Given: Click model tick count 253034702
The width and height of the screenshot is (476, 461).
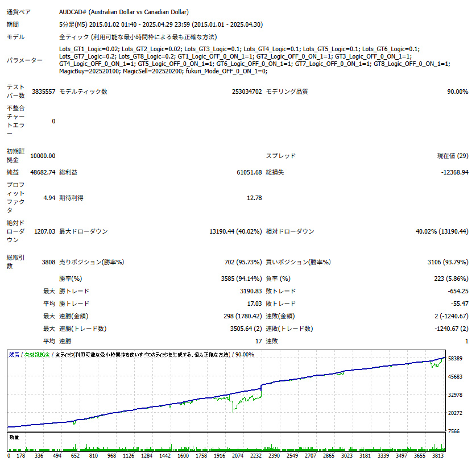Looking at the screenshot, I should click(247, 92).
